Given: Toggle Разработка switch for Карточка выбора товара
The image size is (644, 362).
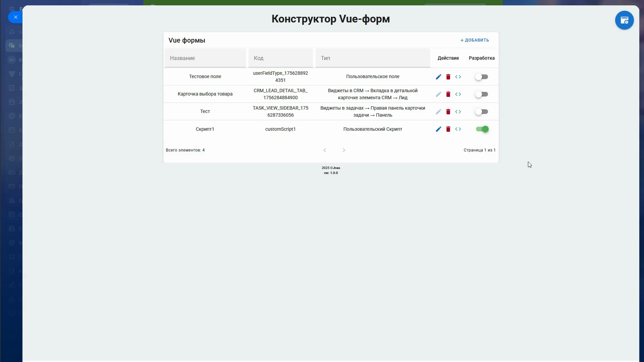Looking at the screenshot, I should pyautogui.click(x=481, y=94).
